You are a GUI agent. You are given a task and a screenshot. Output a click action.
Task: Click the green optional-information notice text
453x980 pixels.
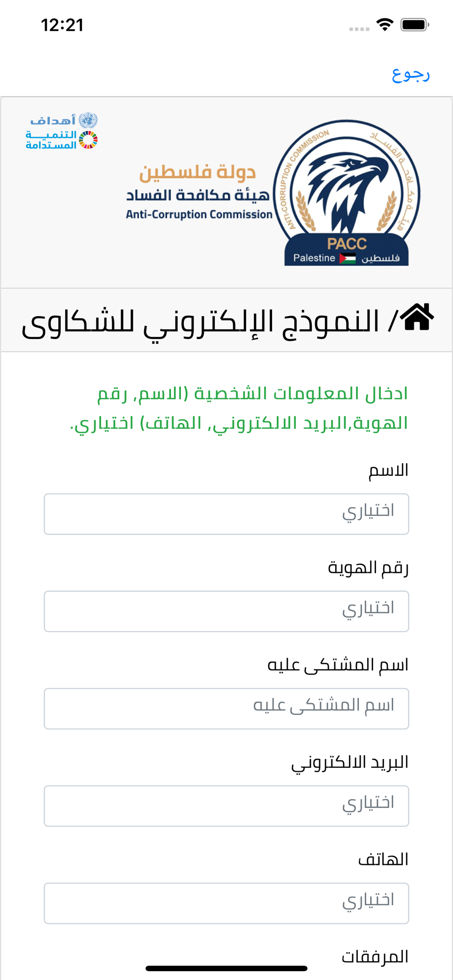tap(239, 408)
